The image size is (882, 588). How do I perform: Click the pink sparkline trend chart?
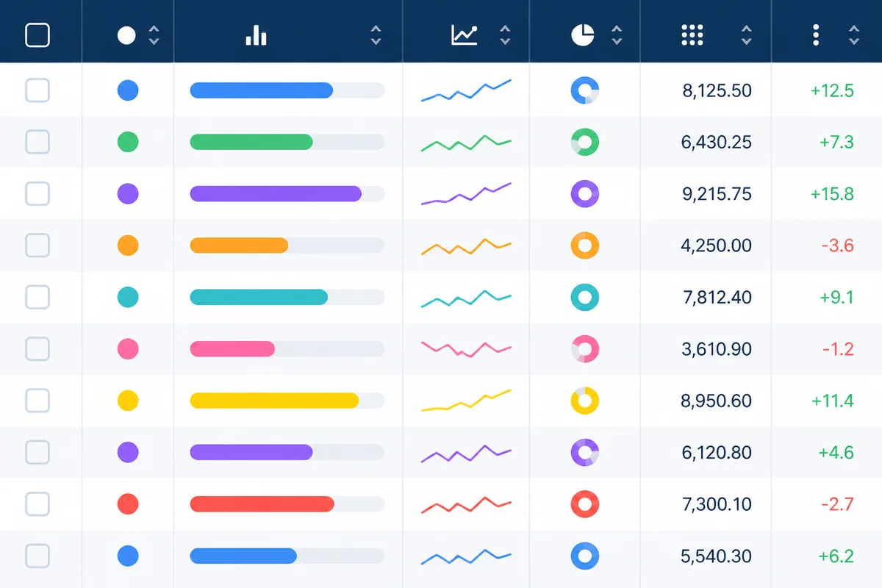pos(466,348)
